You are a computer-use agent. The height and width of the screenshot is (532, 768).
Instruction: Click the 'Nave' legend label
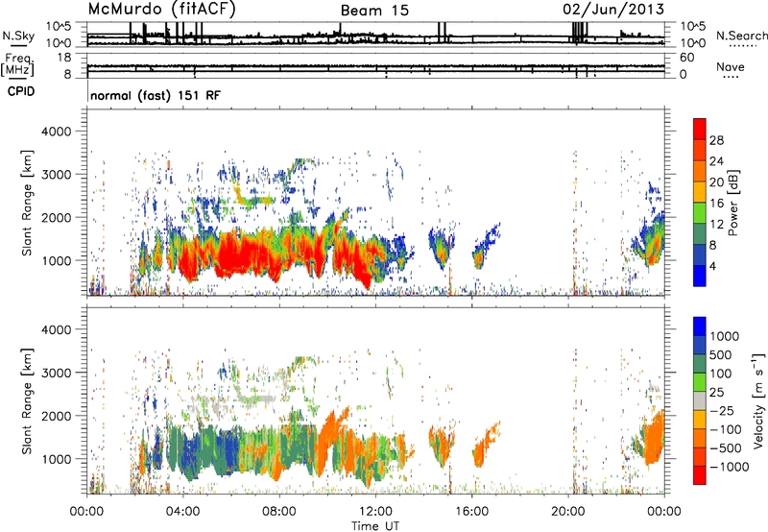(x=731, y=66)
